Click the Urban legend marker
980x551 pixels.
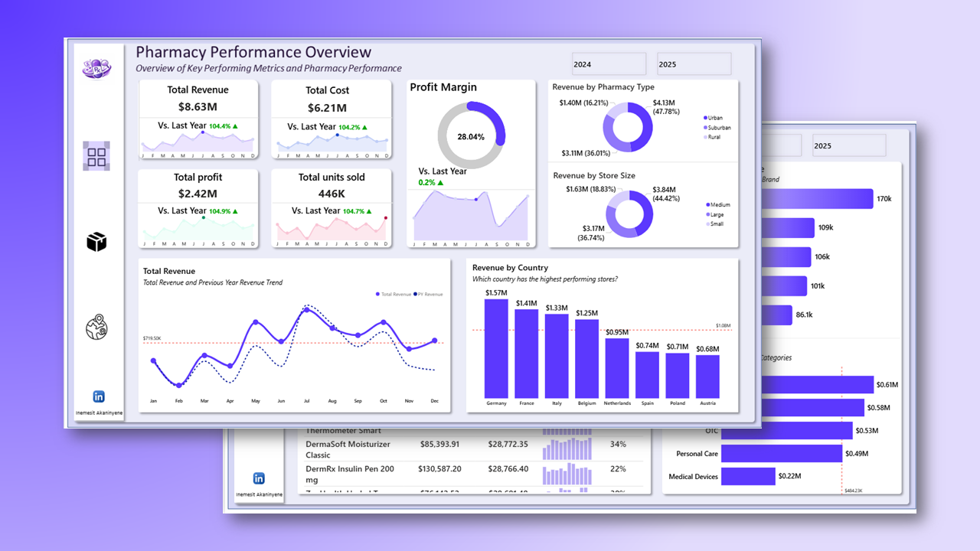pyautogui.click(x=705, y=118)
